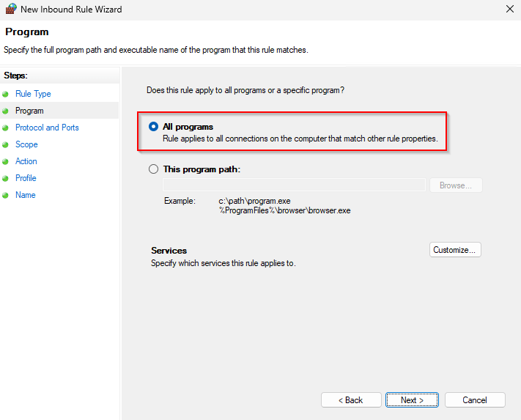The width and height of the screenshot is (521, 420).
Task: Choose the This program path option
Action: pyautogui.click(x=153, y=169)
